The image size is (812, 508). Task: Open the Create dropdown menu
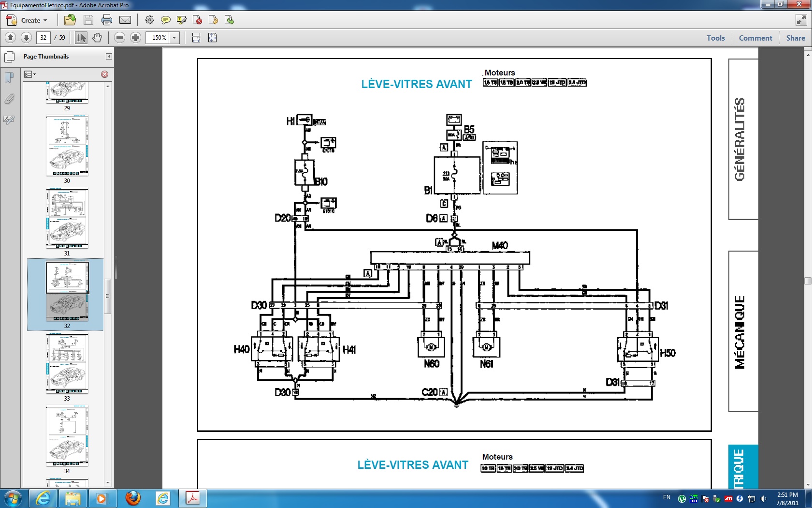tap(27, 20)
